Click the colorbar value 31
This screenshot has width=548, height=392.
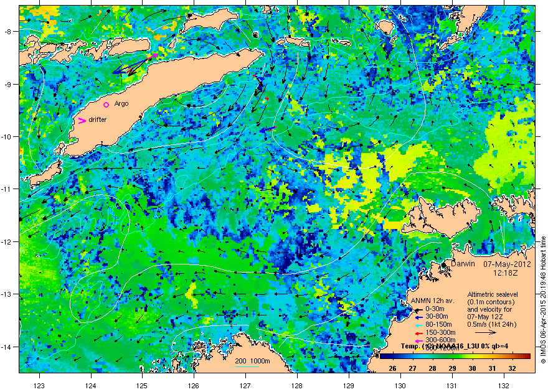[x=493, y=368]
